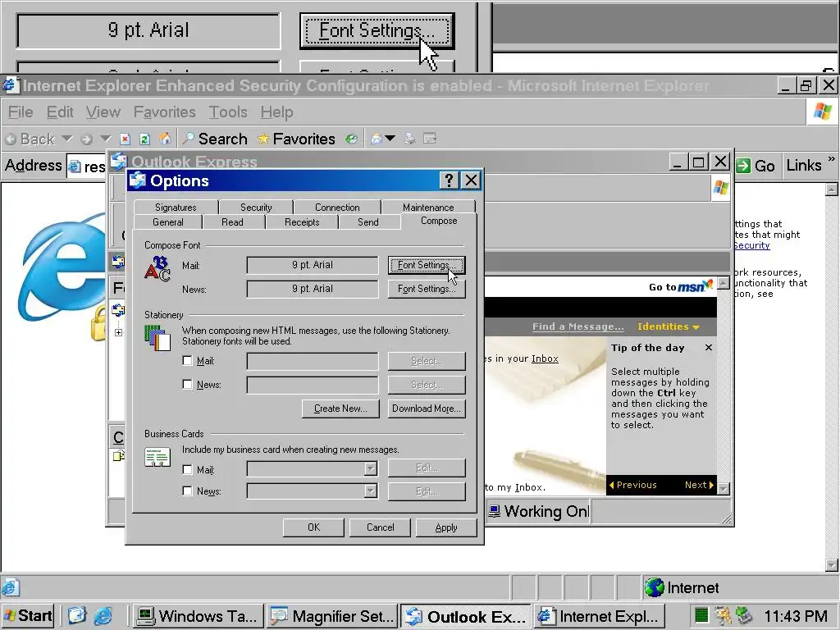The image size is (840, 630).
Task: Open the Start menu
Action: [28, 615]
